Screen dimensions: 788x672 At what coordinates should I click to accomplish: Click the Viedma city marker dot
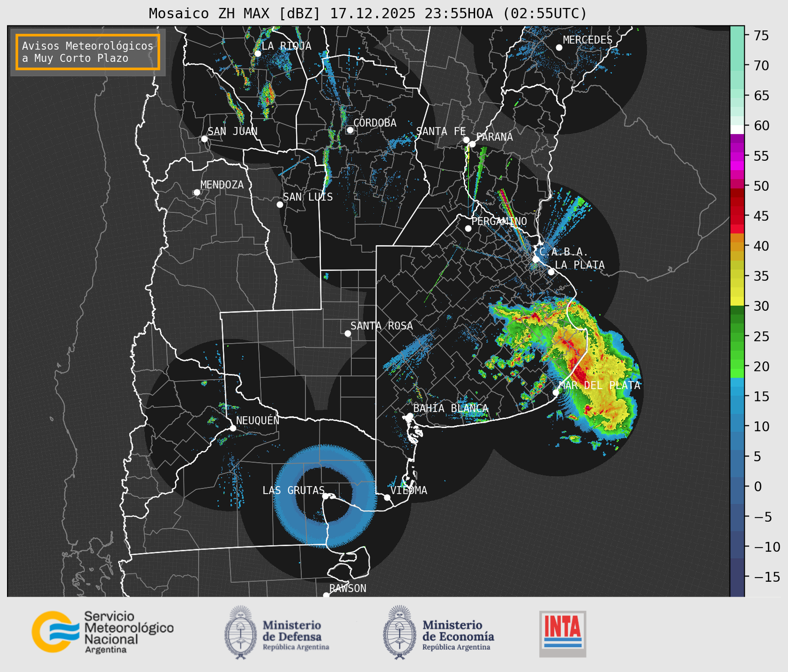pyautogui.click(x=387, y=497)
